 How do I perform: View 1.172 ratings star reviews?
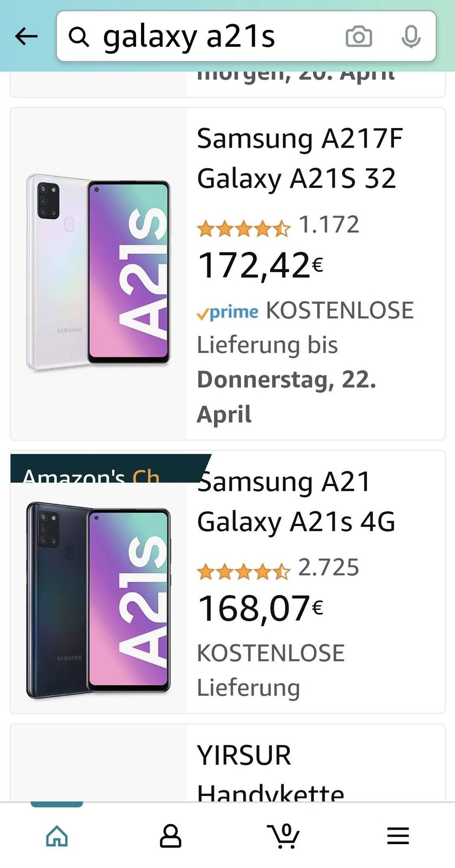(x=278, y=225)
